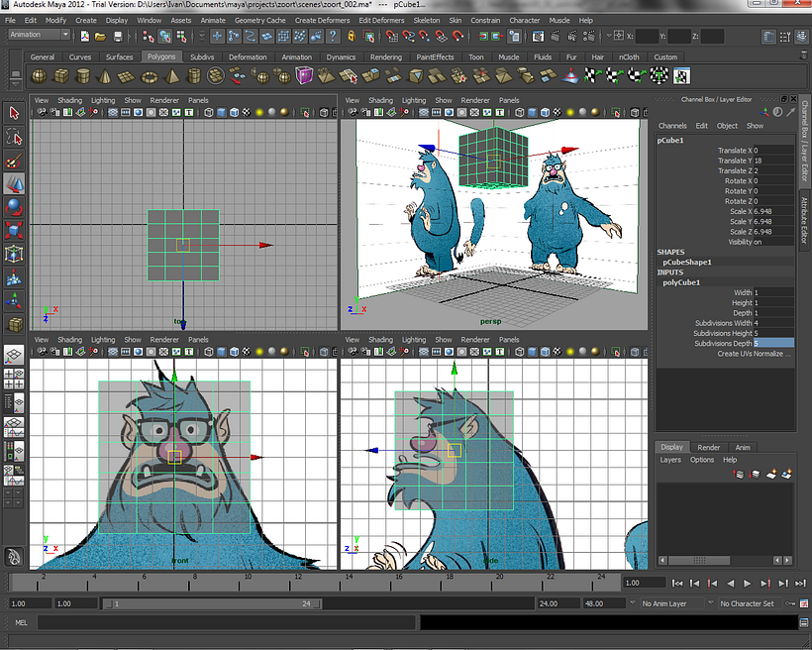812x650 pixels.
Task: Open the Animation menu set dropdown
Action: 39,35
